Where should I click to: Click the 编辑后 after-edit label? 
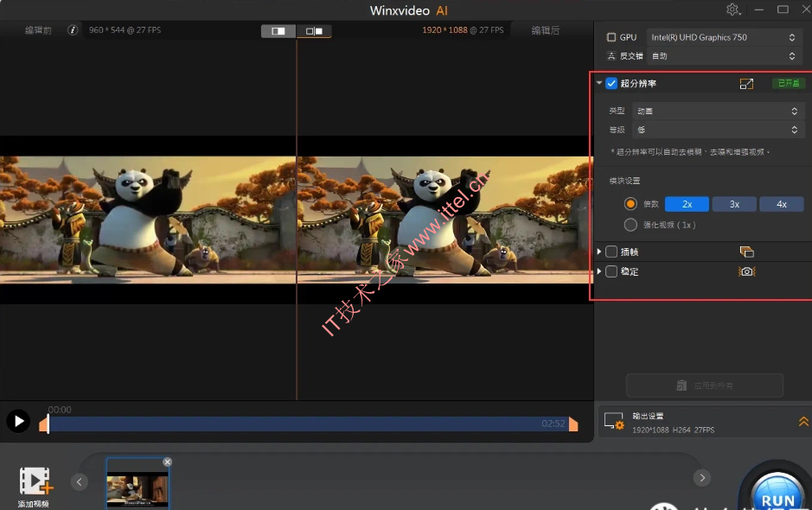[x=546, y=30]
